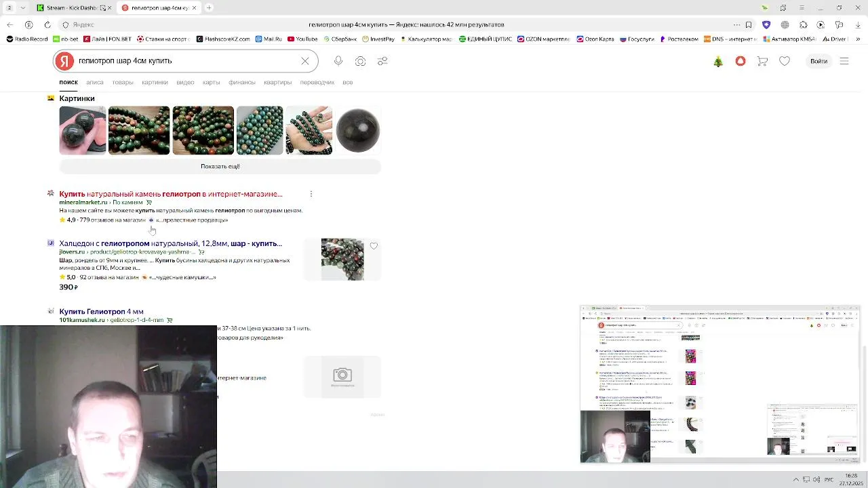868x488 pixels.
Task: Click the keyboard language РУС indicator
Action: pyautogui.click(x=829, y=479)
